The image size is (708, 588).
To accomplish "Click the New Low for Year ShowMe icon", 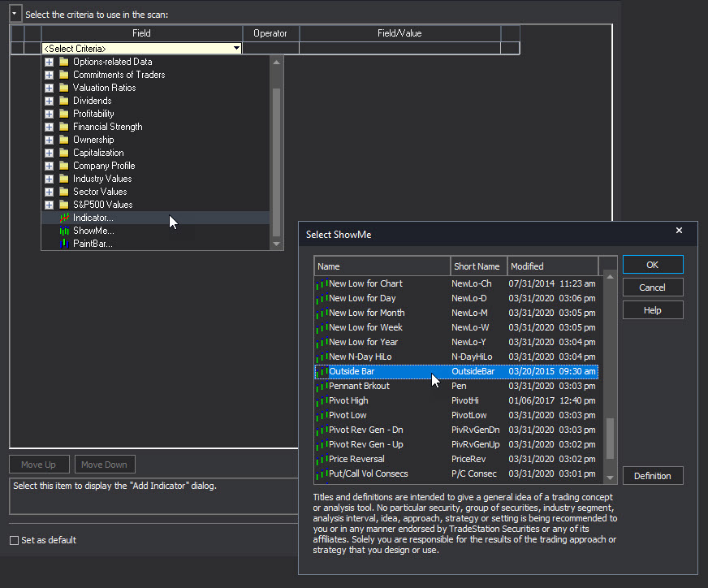I will click(322, 342).
